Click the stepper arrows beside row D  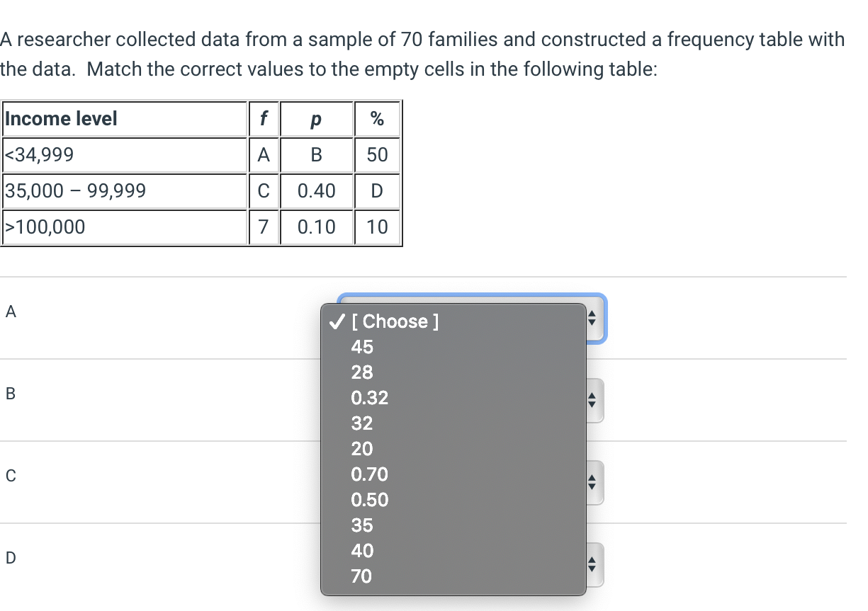[x=591, y=564]
